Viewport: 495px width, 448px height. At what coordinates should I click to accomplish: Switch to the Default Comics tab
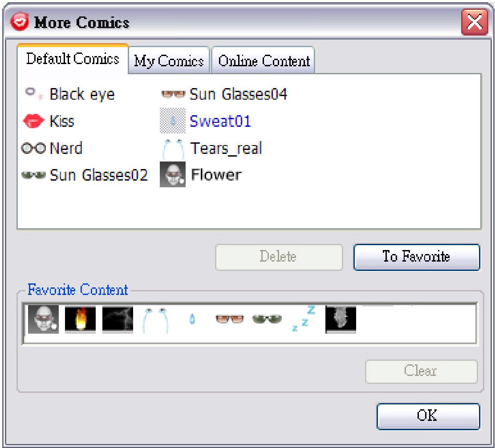[x=73, y=59]
